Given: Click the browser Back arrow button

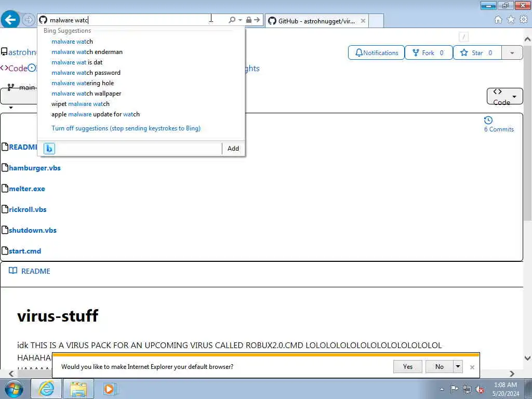Looking at the screenshot, I should (10, 20).
